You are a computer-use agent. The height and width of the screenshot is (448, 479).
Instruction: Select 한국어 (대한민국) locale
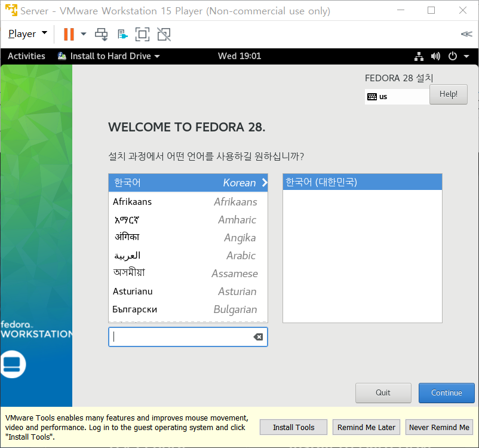[x=363, y=182]
